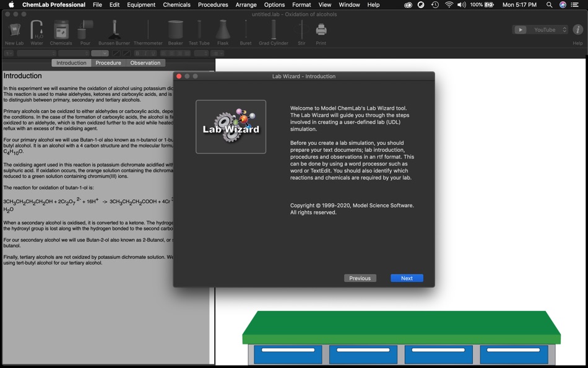Click the text background color swatch
The height and width of the screenshot is (368, 588).
pos(126,53)
